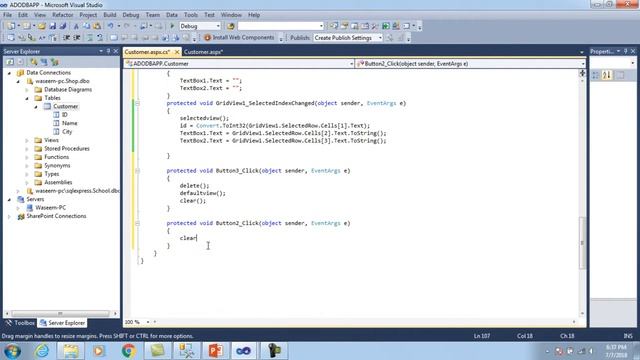
Task: Select the Server Explorer bottom tab
Action: [62, 323]
